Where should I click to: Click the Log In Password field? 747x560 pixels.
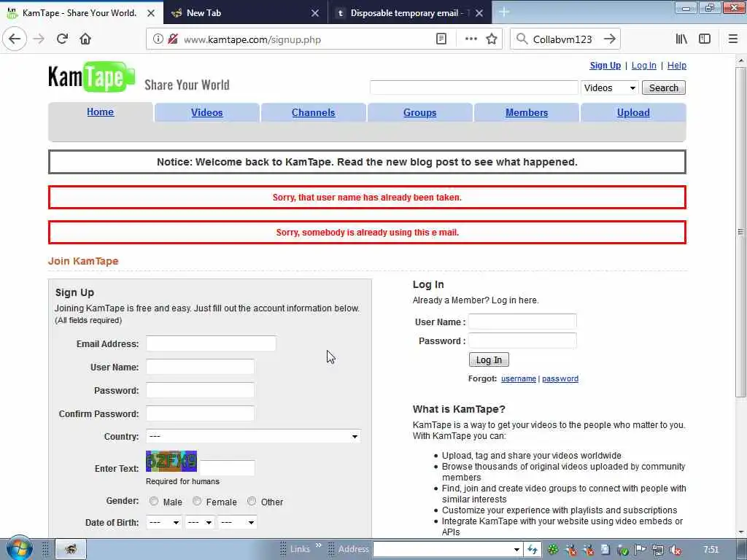coord(522,341)
